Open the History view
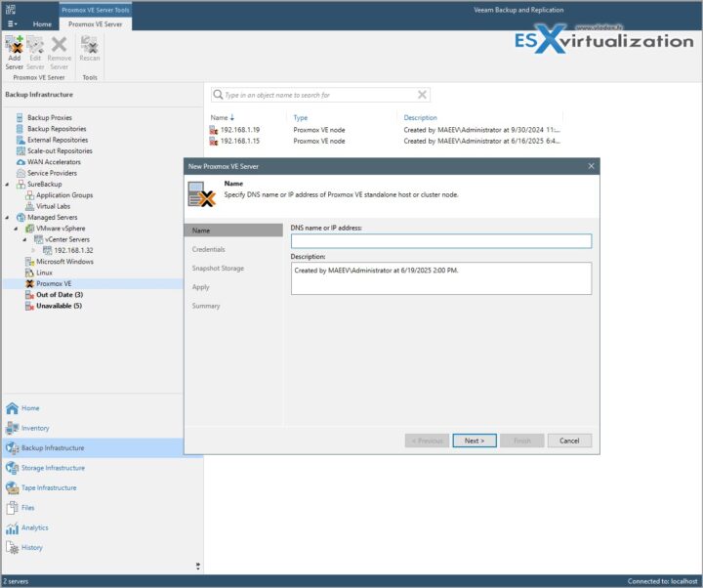Image resolution: width=703 pixels, height=588 pixels. point(31,547)
